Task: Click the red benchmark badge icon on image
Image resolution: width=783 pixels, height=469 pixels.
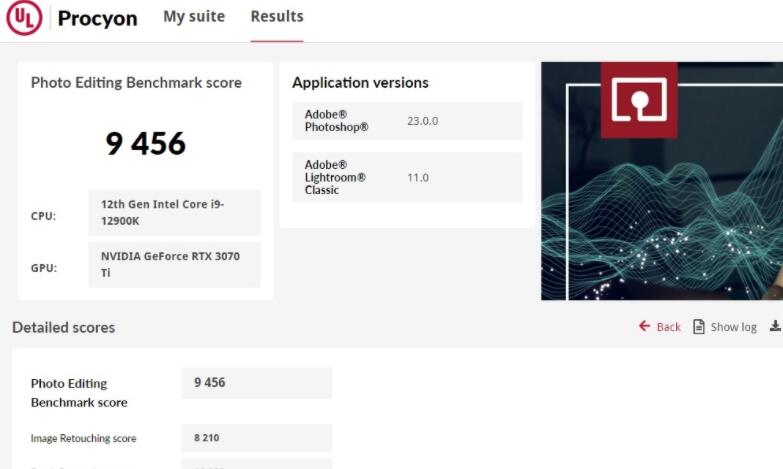Action: (638, 100)
